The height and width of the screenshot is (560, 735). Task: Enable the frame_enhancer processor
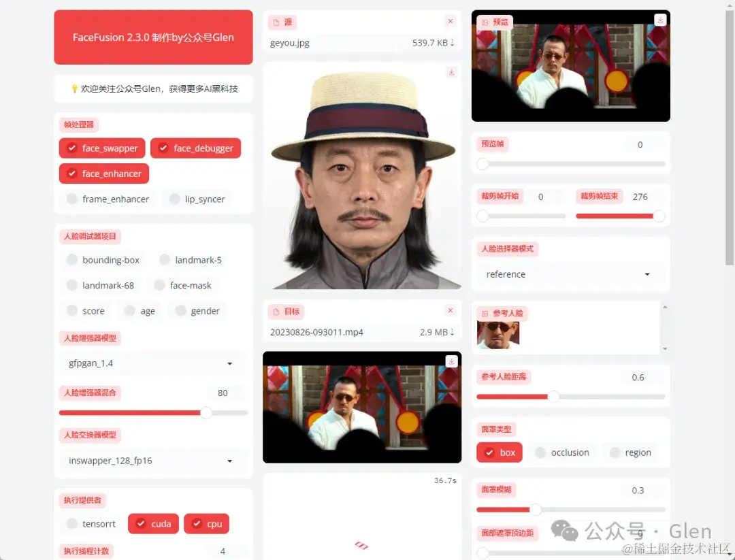[x=108, y=199]
